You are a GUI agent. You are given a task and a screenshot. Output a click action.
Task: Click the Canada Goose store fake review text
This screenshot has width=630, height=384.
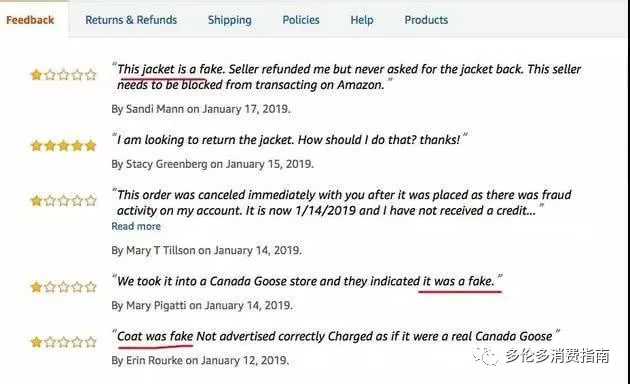(307, 281)
